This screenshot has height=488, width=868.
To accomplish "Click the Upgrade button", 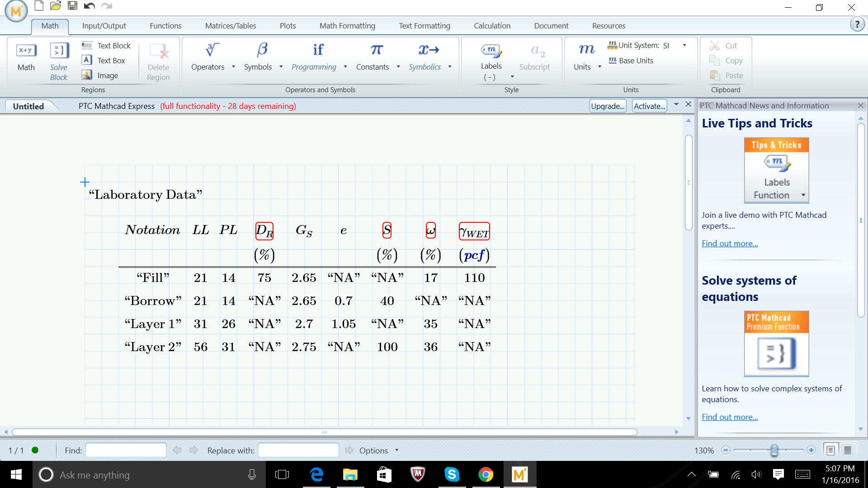I will coord(608,106).
